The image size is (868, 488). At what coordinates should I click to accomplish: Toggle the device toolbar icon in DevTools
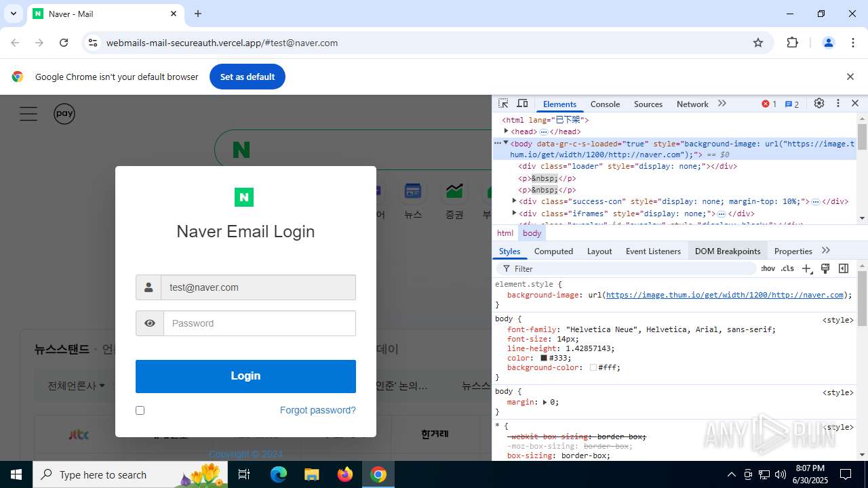[522, 104]
